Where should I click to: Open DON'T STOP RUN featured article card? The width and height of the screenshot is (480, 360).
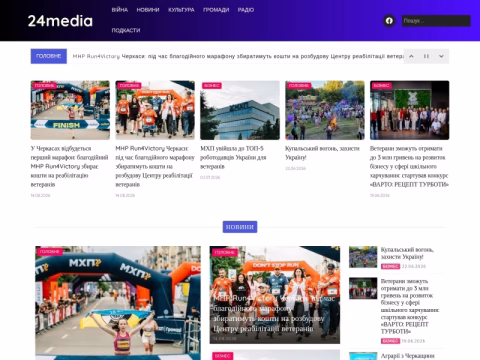tap(275, 295)
